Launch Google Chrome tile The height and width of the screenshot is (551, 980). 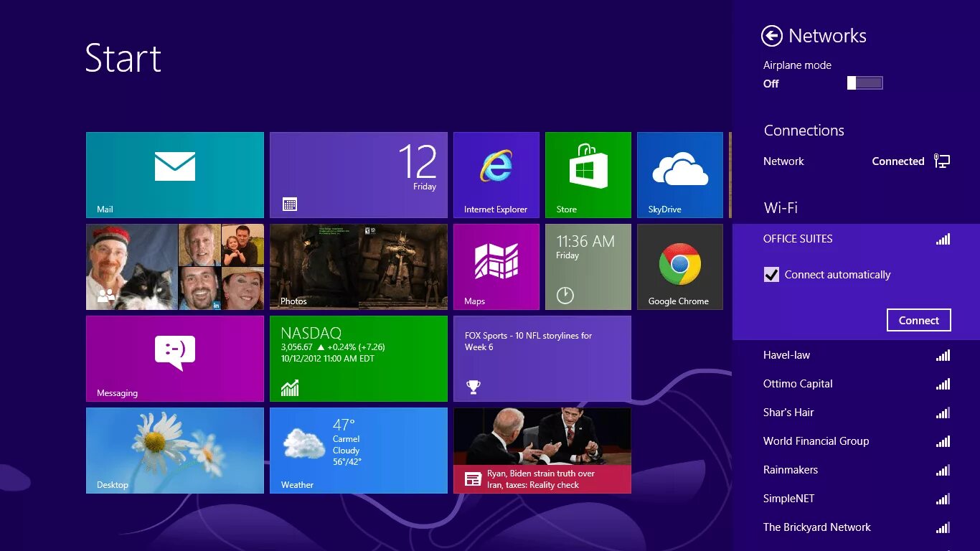pyautogui.click(x=680, y=267)
